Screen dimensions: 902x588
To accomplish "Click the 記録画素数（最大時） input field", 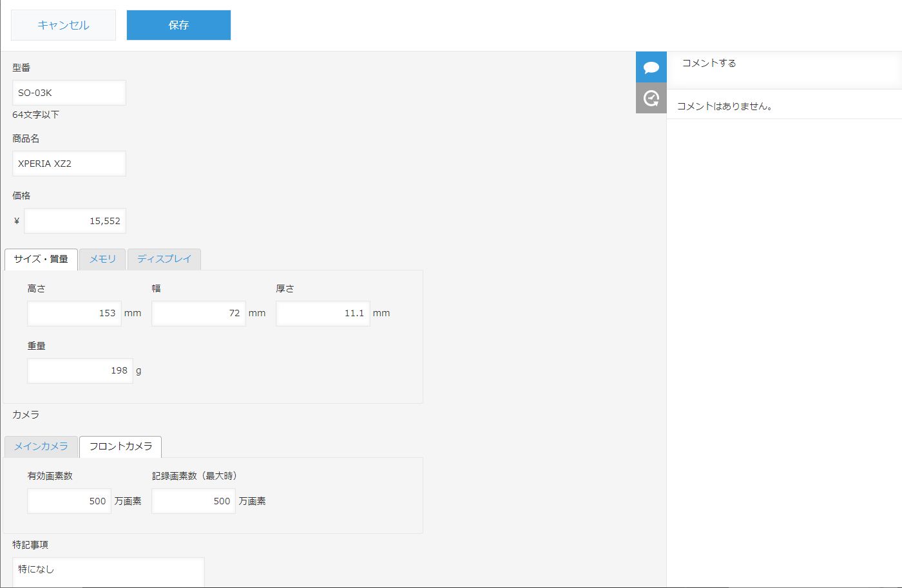I will click(x=193, y=501).
